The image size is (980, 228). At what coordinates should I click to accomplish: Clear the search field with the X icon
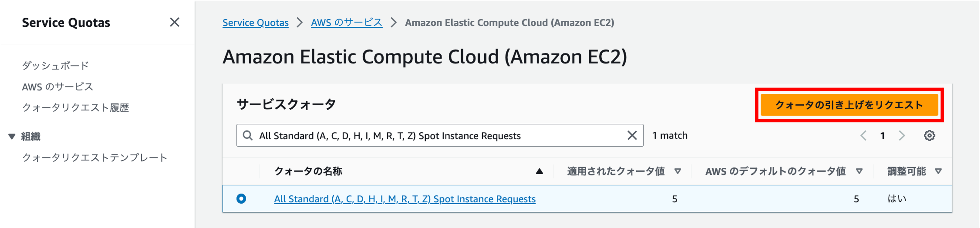tap(633, 135)
